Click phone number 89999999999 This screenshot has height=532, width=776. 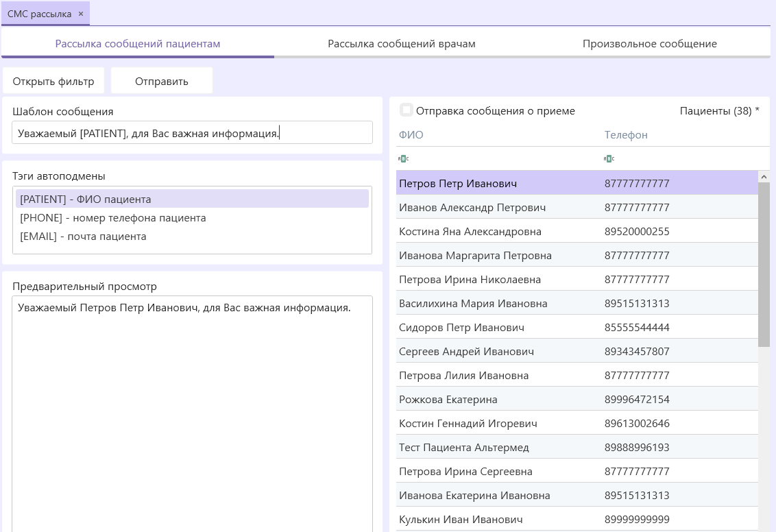pos(636,519)
